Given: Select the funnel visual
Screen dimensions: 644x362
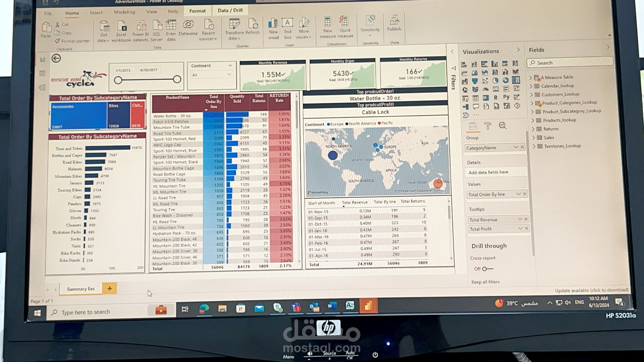Looking at the screenshot, I should point(475,81).
